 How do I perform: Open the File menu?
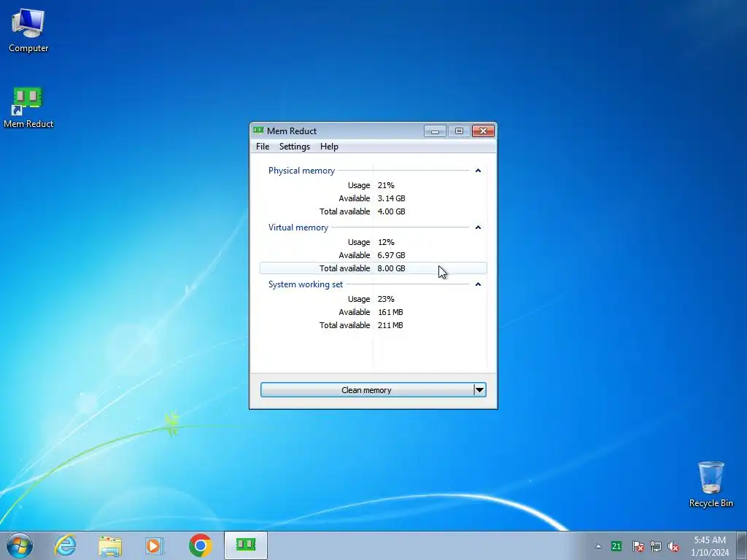tap(263, 147)
